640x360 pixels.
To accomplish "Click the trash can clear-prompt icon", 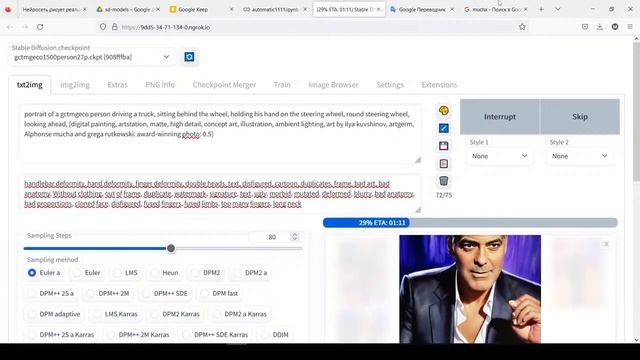I will (444, 180).
